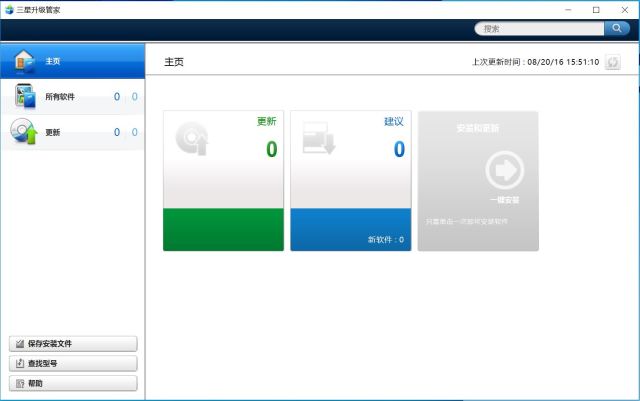The width and height of the screenshot is (640, 401).
Task: Click the app icon in title bar
Action: 9,10
